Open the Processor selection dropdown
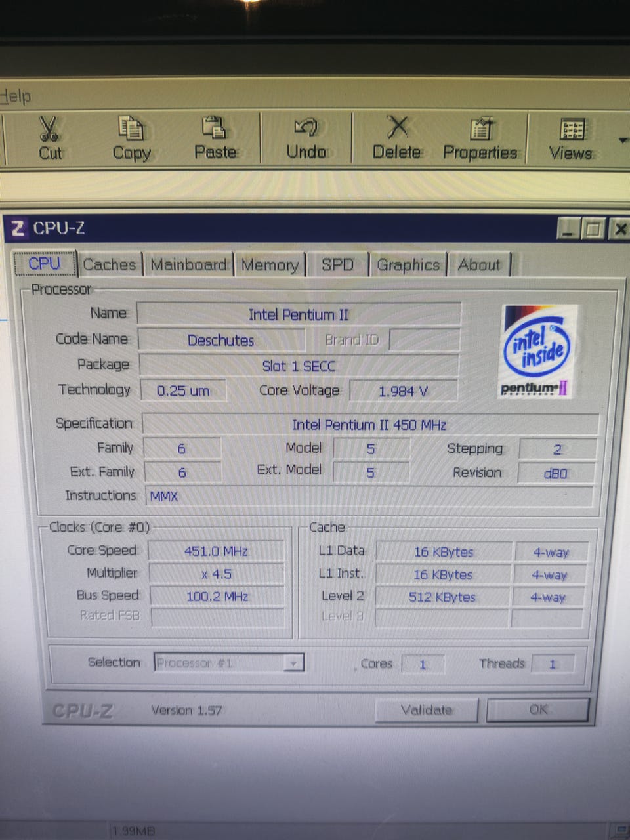The height and width of the screenshot is (840, 630). (x=229, y=663)
